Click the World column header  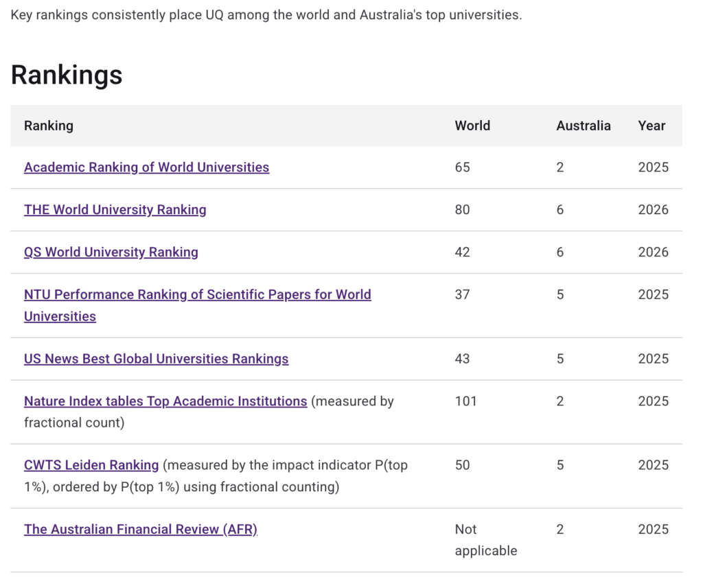click(472, 126)
